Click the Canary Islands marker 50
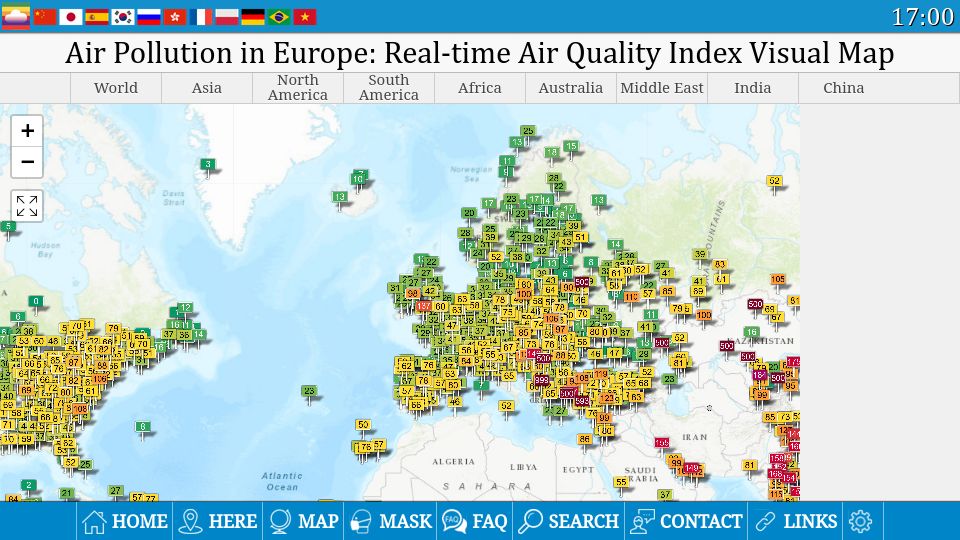This screenshot has height=540, width=960. 363,424
